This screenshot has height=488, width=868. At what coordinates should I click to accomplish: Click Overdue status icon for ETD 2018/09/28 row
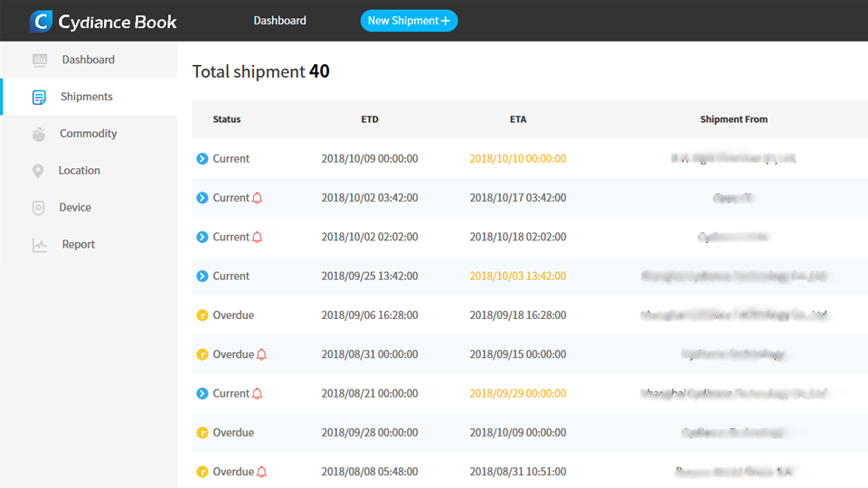tap(202, 433)
